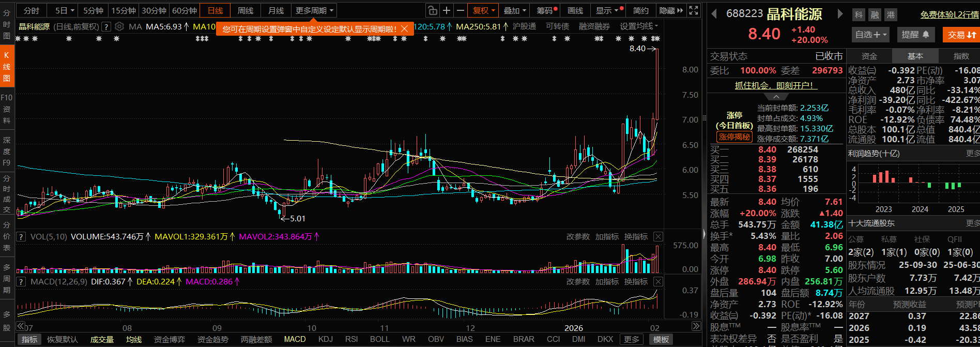Enter fullscreen chart with expand icon

point(694,10)
